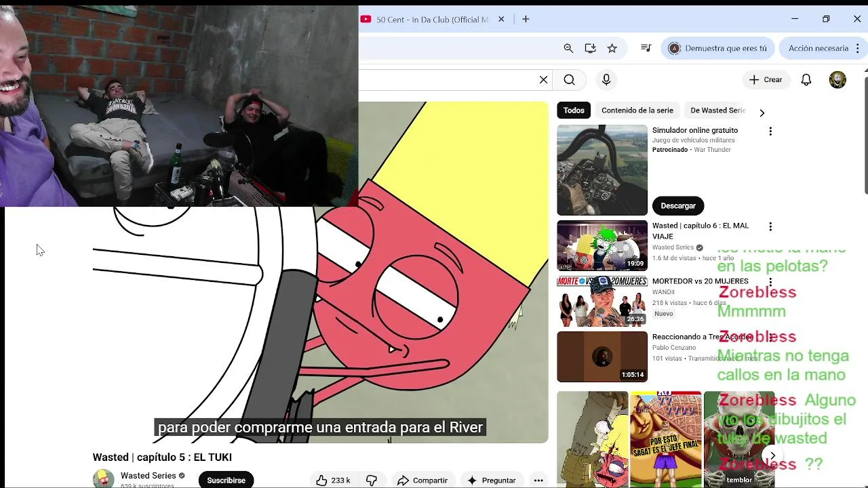Click the video title Wasted capítulo 5 EL TUKI

(x=162, y=457)
